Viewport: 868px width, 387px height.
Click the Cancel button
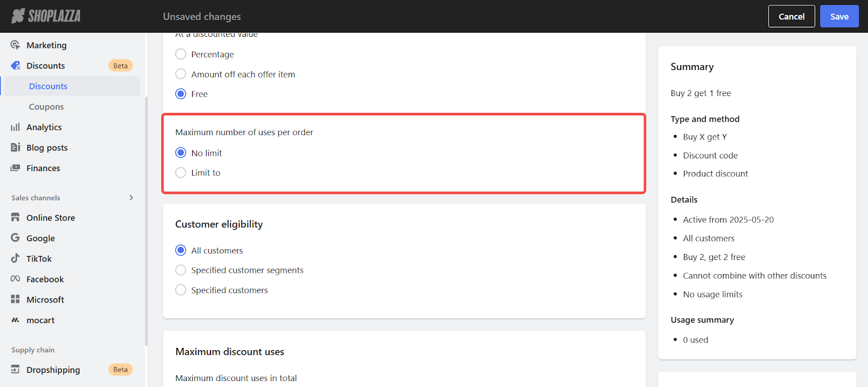click(792, 16)
